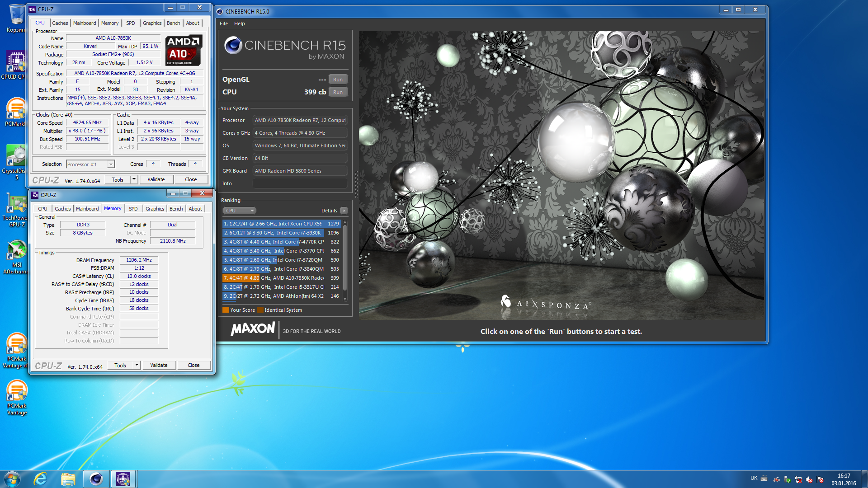Open the File menu in Cinebench
The height and width of the screenshot is (488, 868).
224,23
